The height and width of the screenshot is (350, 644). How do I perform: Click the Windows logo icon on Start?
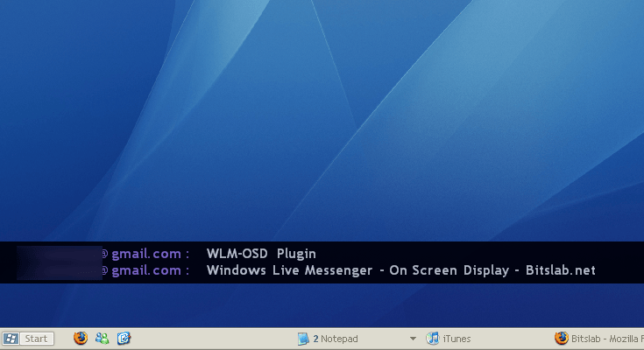click(x=11, y=339)
